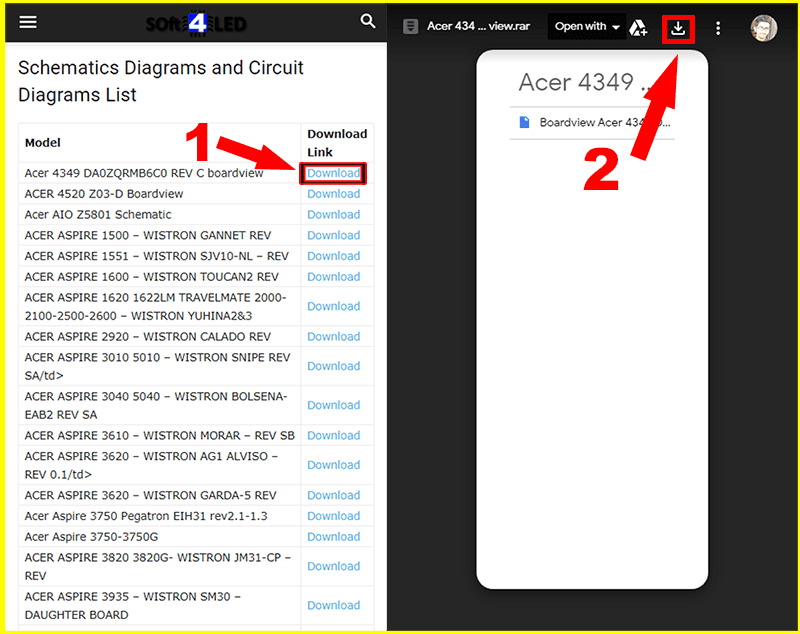Open the site search magnifier icon
The width and height of the screenshot is (800, 634).
coord(367,21)
